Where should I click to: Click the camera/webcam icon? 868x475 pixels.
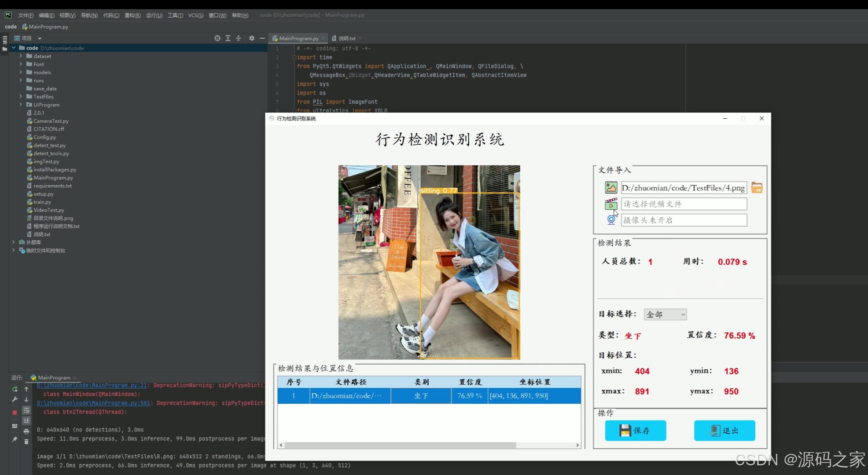coord(611,220)
